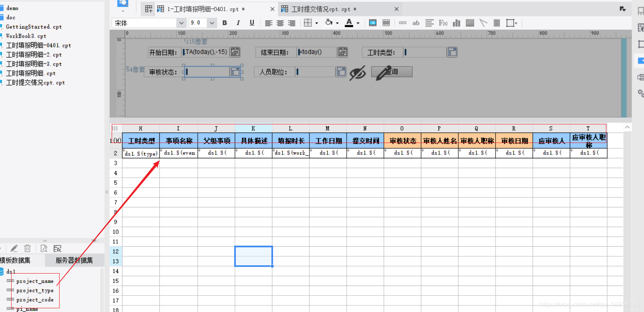This screenshot has height=312, width=644.
Task: Open calendar picker for 结束日期
Action: [342, 52]
